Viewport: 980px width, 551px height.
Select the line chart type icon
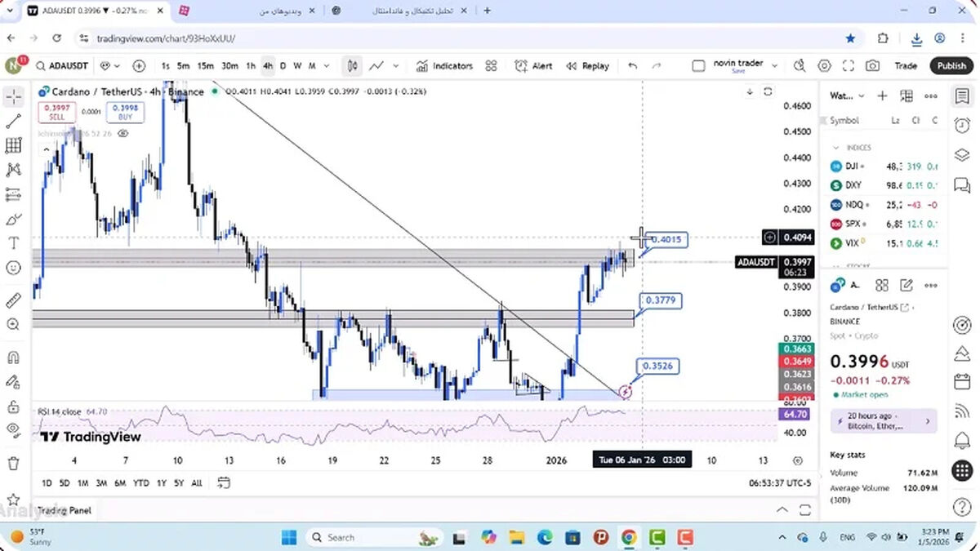tap(376, 66)
